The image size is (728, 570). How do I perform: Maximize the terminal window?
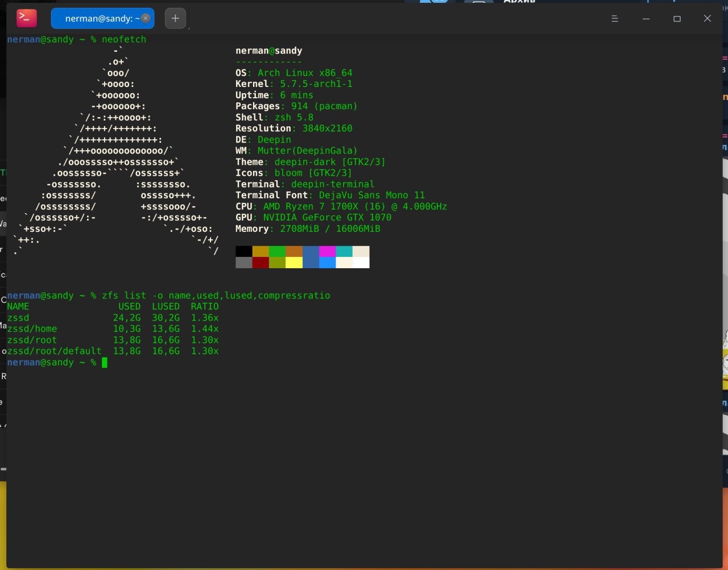pos(677,19)
